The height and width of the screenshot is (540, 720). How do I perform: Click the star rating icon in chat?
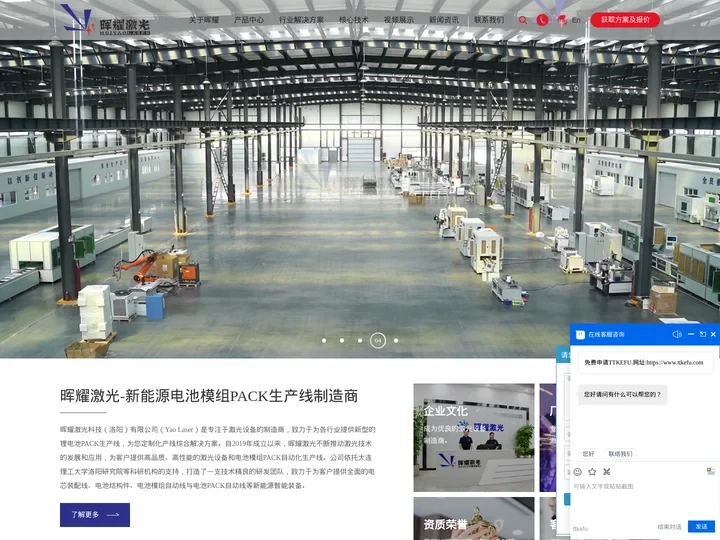(x=592, y=472)
